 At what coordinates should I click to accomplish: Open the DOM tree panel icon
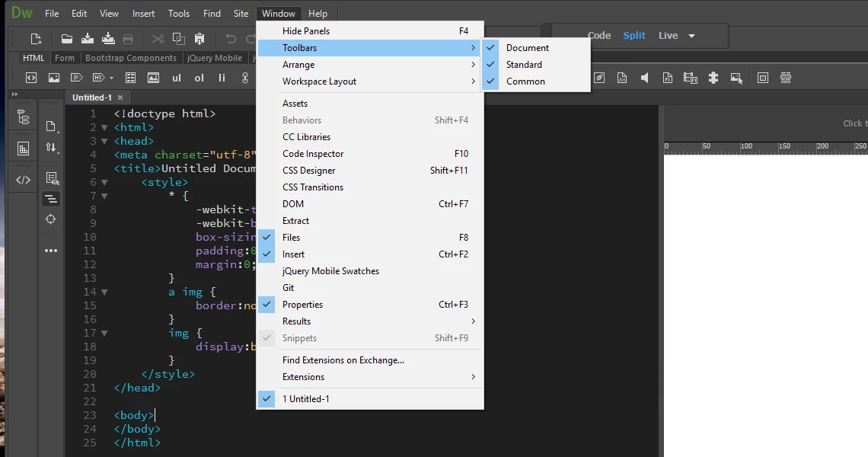point(24,117)
